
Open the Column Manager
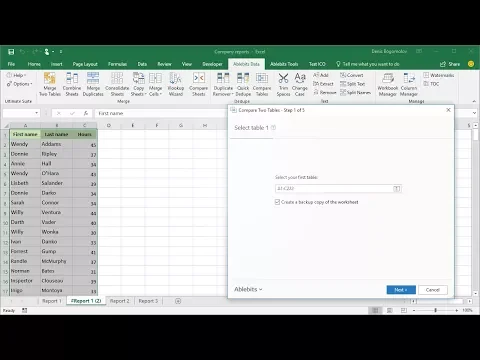tap(409, 84)
